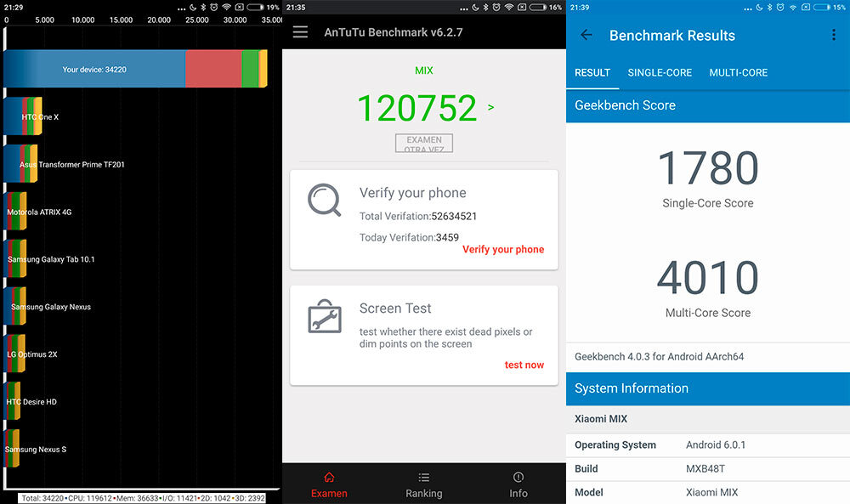Screen dimensions: 850x504
Task: Tap the green segment of Your device bar
Action: point(250,69)
